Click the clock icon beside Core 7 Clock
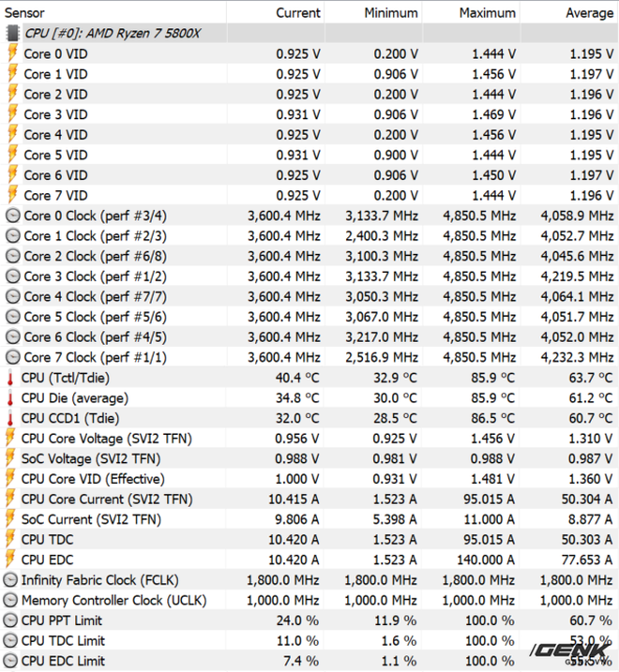This screenshot has height=672, width=619. coord(13,357)
